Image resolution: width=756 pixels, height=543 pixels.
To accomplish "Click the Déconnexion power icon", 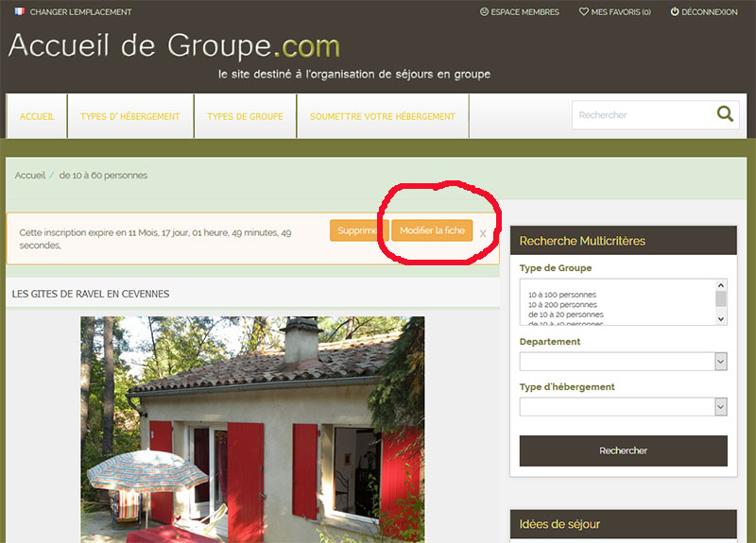I will pyautogui.click(x=675, y=11).
